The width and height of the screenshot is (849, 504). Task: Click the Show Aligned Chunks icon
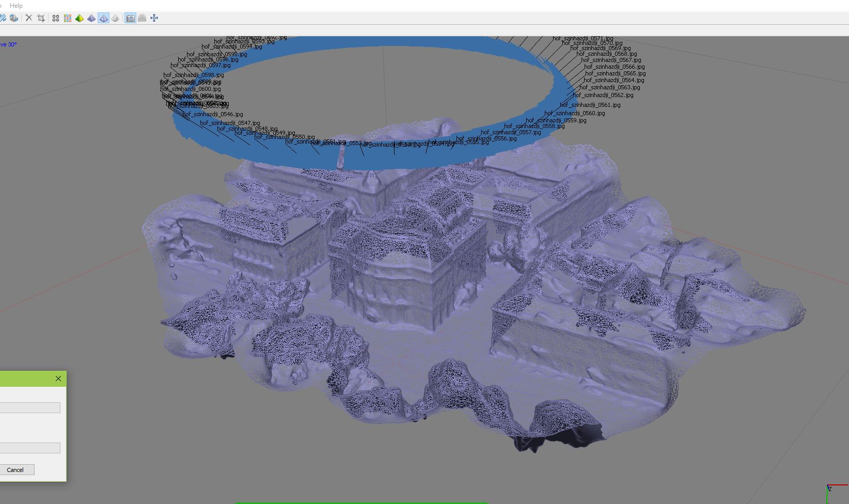[142, 18]
